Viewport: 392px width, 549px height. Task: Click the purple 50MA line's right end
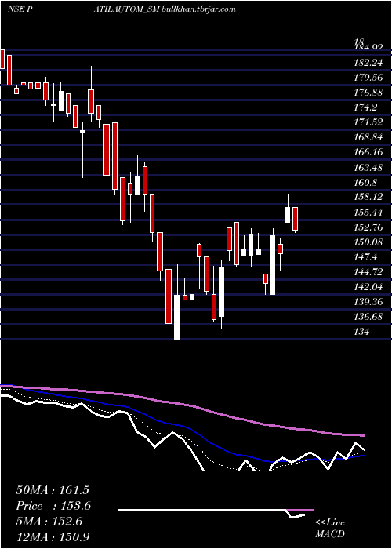click(364, 435)
